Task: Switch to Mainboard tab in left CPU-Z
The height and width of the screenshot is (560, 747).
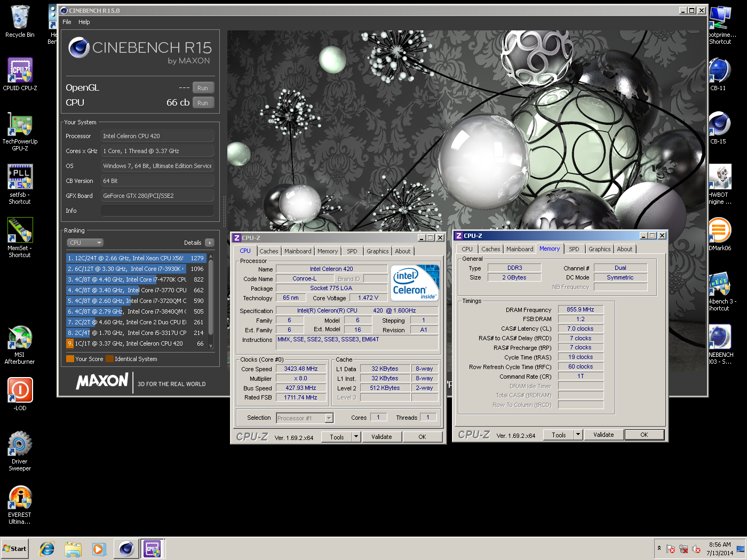Action: pos(298,251)
